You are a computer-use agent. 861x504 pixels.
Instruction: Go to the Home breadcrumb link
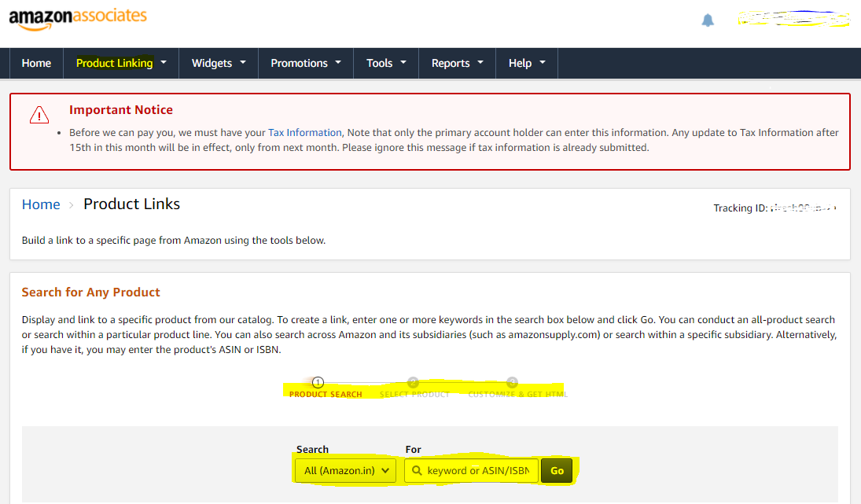(41, 204)
